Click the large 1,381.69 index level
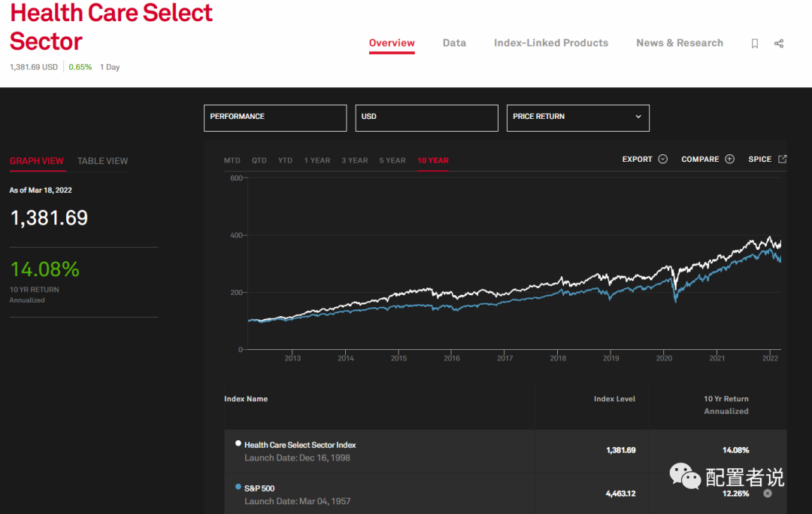812x514 pixels. 49,218
